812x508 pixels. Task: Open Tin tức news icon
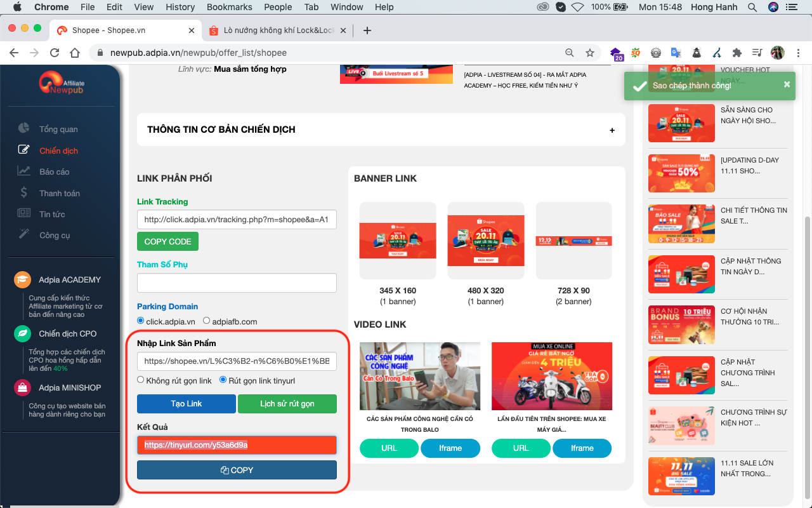pos(23,213)
